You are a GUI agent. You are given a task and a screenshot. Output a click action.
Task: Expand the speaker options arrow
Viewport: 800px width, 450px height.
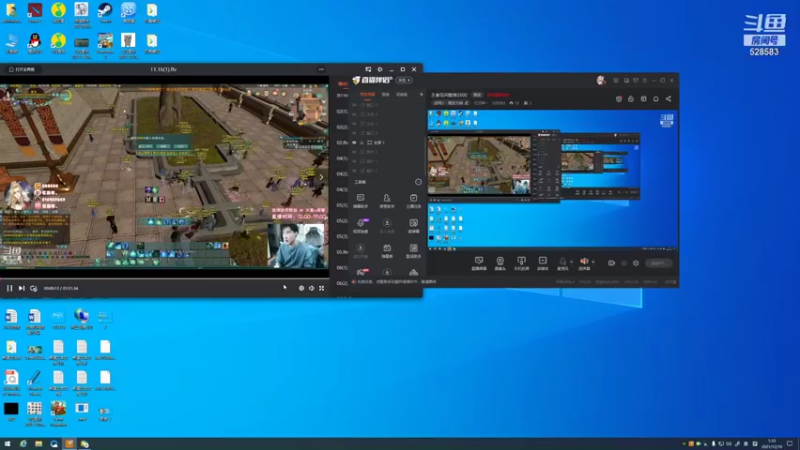[593, 262]
